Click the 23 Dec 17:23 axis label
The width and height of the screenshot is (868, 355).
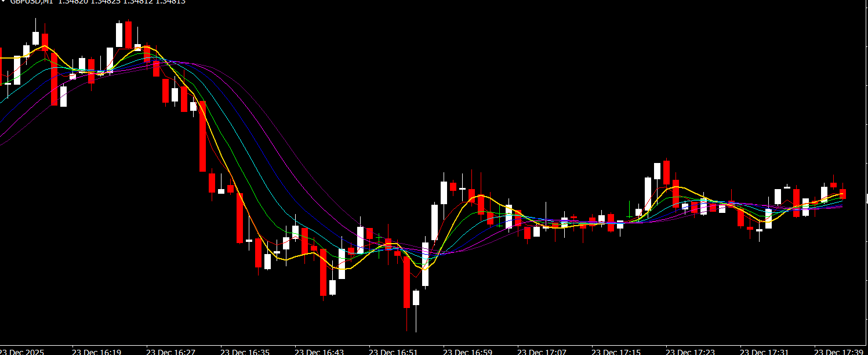(690, 352)
